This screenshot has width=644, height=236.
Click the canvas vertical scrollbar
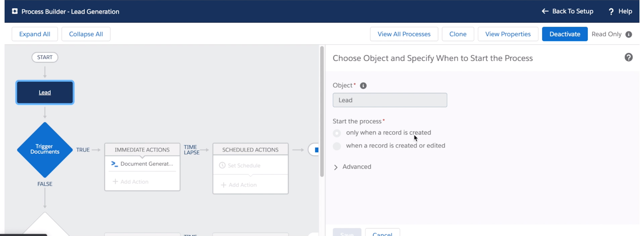point(322,112)
